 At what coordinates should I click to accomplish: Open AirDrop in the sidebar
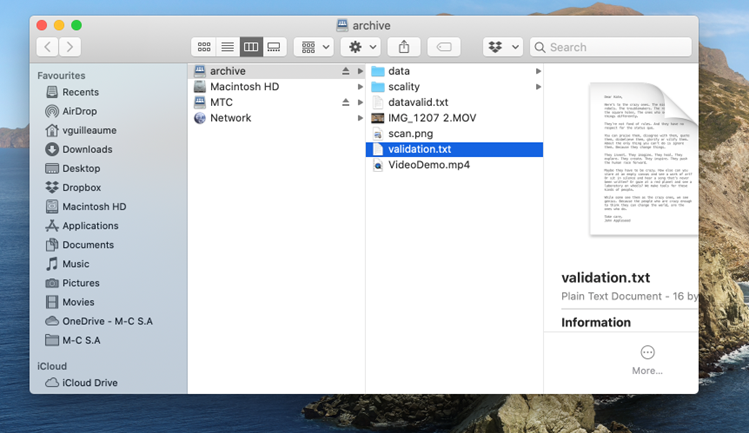(x=79, y=111)
